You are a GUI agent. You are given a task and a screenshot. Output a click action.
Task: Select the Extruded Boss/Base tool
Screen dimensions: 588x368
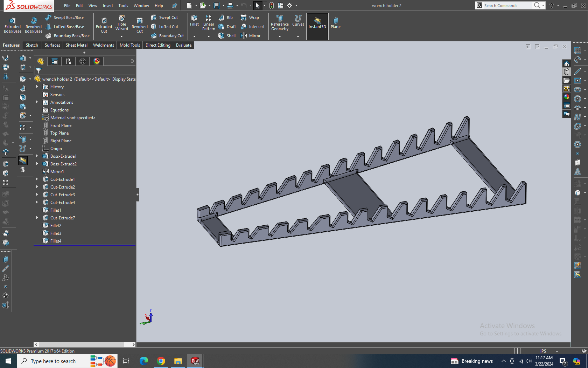point(12,24)
